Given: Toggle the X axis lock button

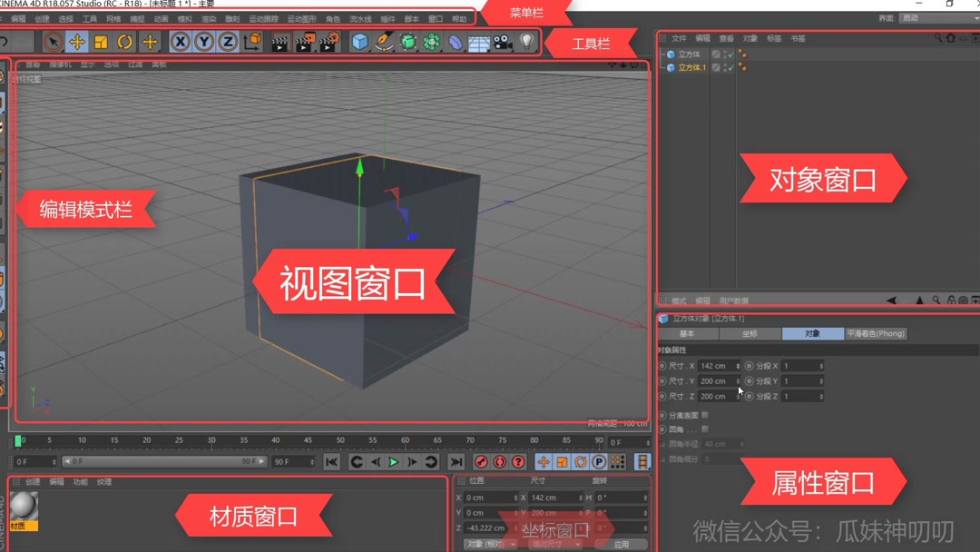Looking at the screenshot, I should pyautogui.click(x=181, y=42).
